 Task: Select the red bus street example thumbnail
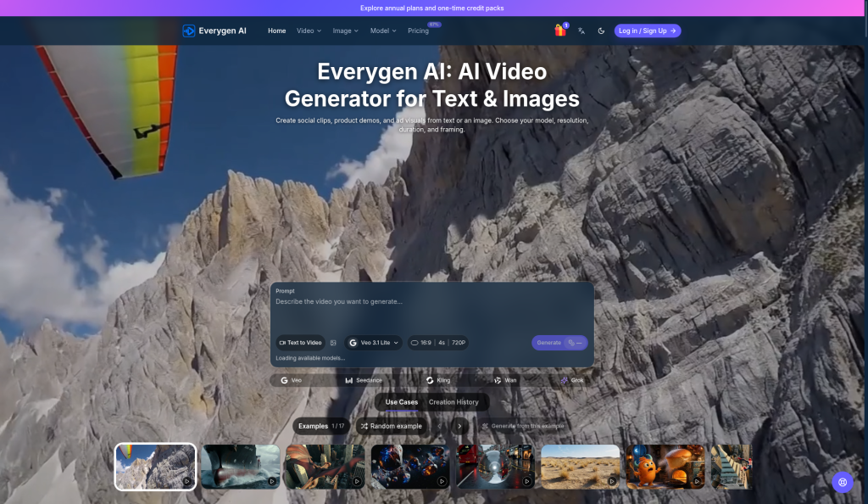pos(495,467)
